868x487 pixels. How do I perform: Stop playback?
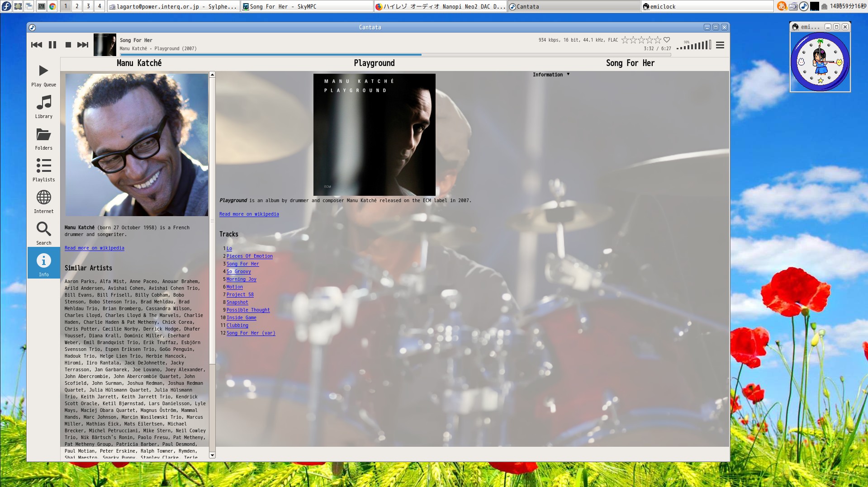tap(68, 45)
